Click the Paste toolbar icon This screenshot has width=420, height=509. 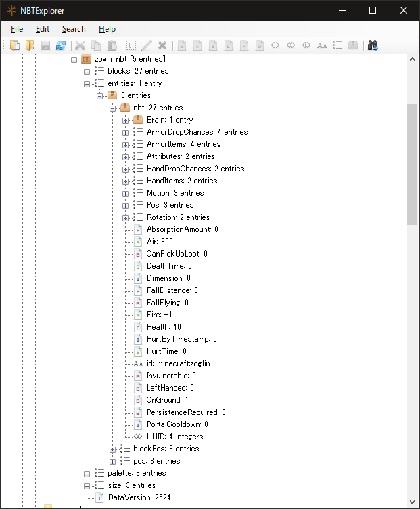[x=112, y=45]
